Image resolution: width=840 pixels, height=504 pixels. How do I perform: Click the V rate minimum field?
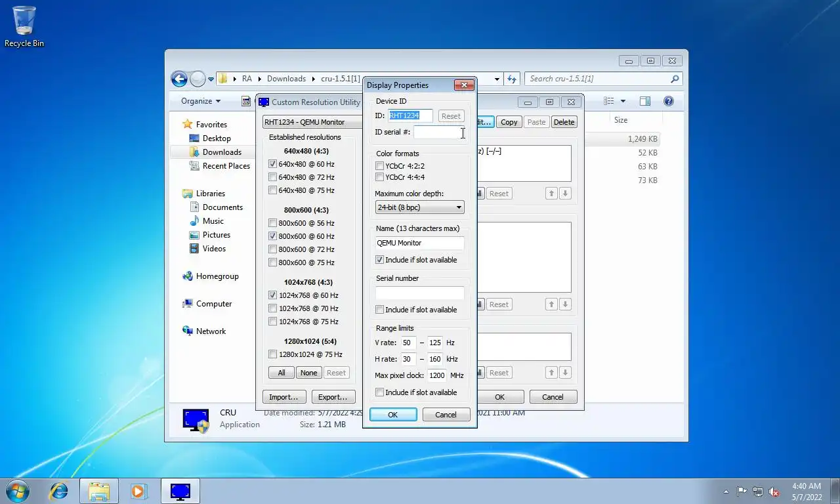[x=408, y=343]
